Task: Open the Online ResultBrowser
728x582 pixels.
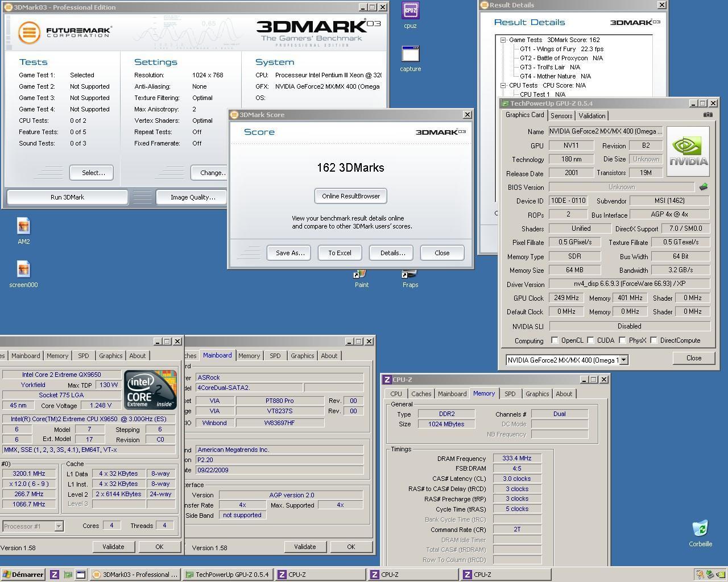Action: tap(351, 196)
